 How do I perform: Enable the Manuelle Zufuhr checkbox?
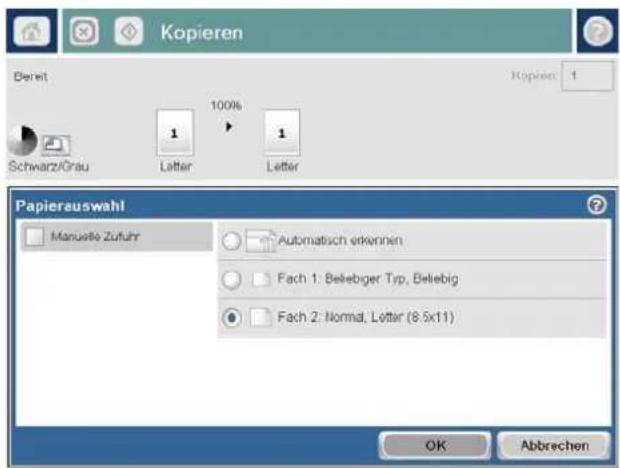pyautogui.click(x=34, y=237)
